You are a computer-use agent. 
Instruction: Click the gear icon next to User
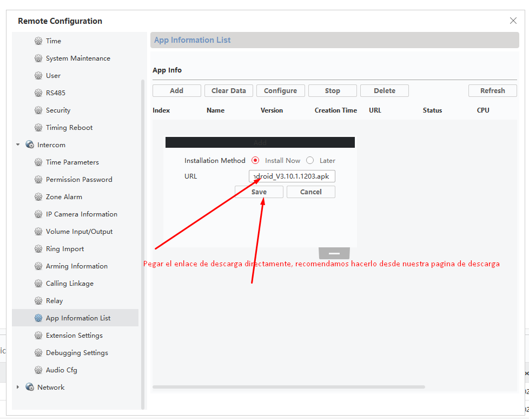tap(38, 76)
